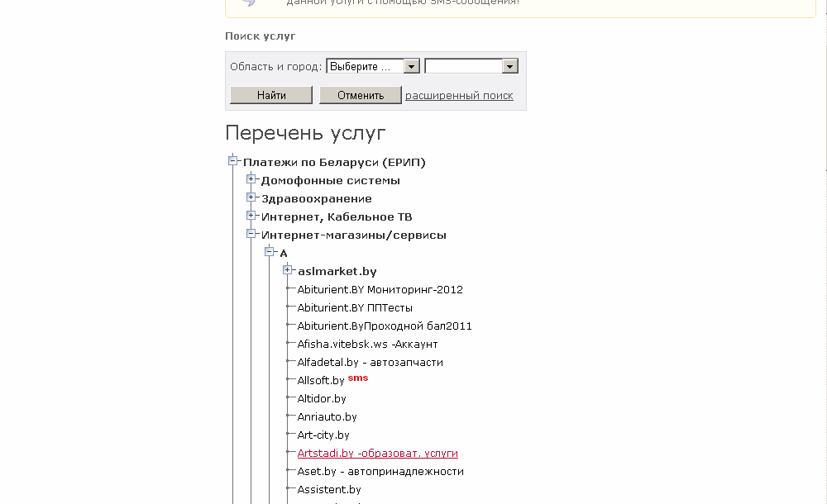
Task: Select the Art-city.by item
Action: point(323,435)
